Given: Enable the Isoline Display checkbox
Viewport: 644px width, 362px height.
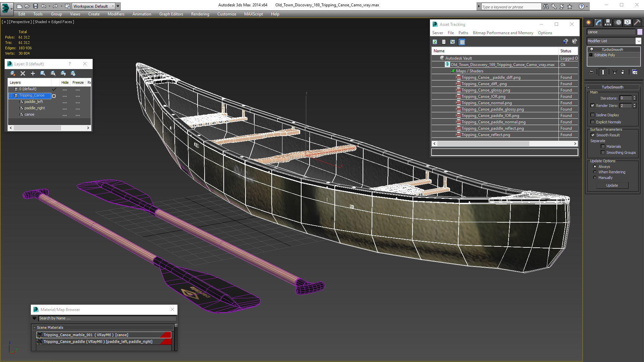Looking at the screenshot, I should [592, 115].
